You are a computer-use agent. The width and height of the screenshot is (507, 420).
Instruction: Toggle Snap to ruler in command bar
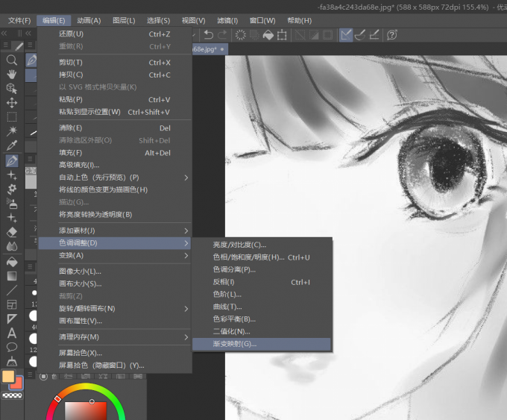[x=346, y=34]
